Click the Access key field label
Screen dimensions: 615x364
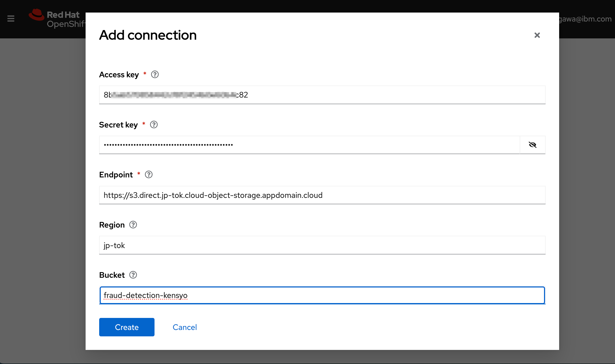point(119,74)
